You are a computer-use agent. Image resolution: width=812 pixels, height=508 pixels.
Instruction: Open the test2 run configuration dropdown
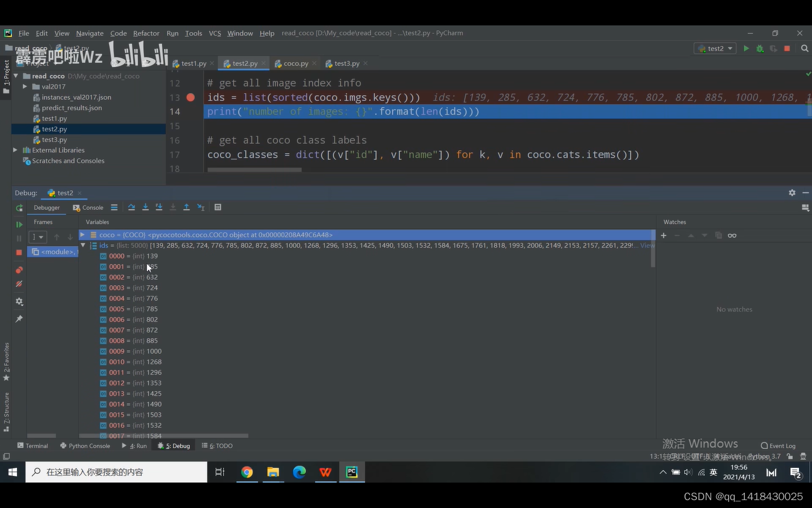click(x=714, y=49)
